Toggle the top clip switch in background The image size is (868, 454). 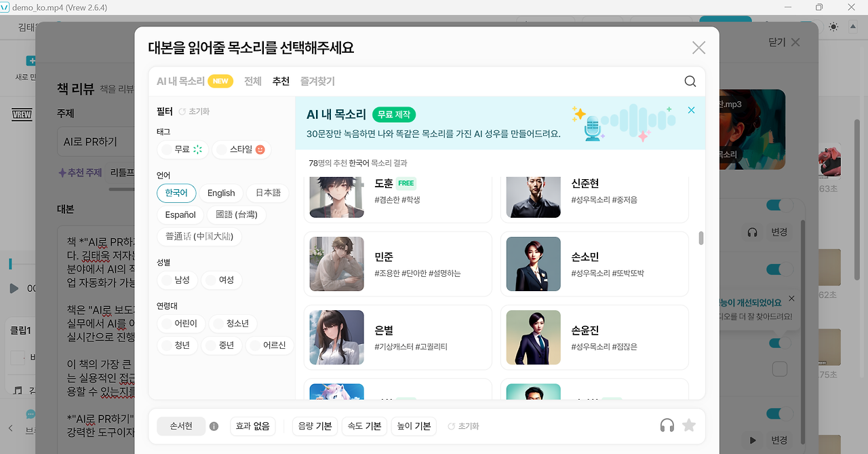click(x=780, y=205)
